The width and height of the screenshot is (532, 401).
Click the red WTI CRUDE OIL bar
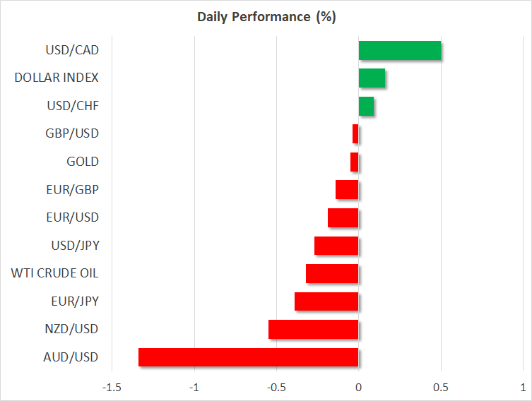click(x=332, y=273)
